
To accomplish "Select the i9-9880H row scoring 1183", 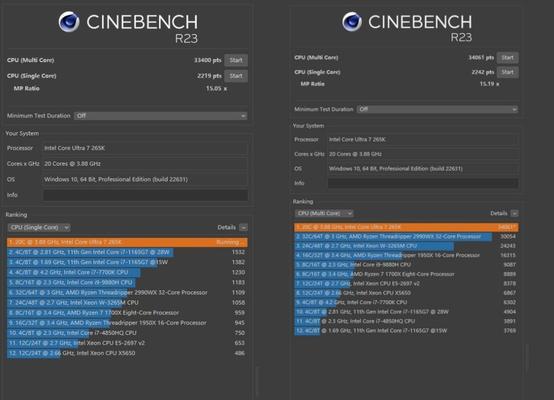I will click(127, 282).
